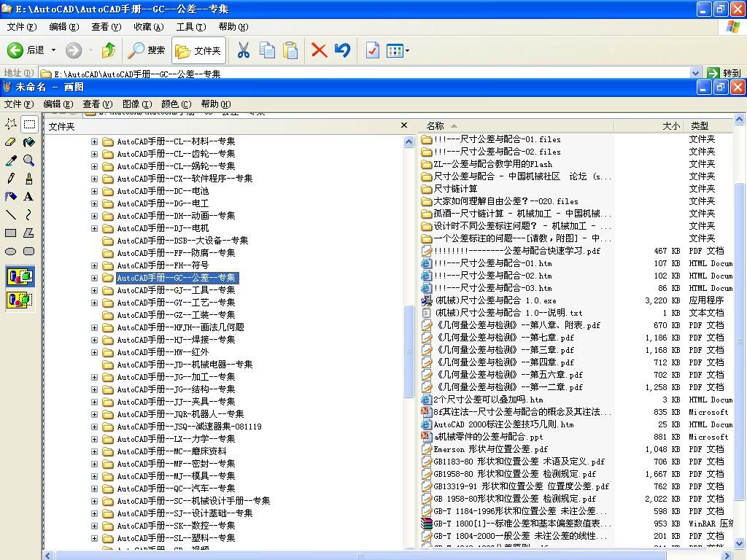Choose the Ellipse shape tool
747x560 pixels.
pos(11,251)
